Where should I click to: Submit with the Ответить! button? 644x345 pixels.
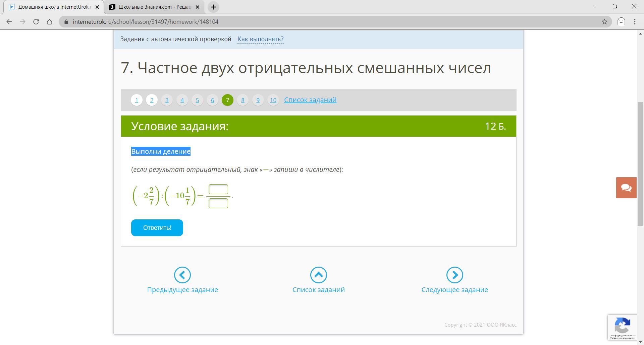(x=157, y=228)
